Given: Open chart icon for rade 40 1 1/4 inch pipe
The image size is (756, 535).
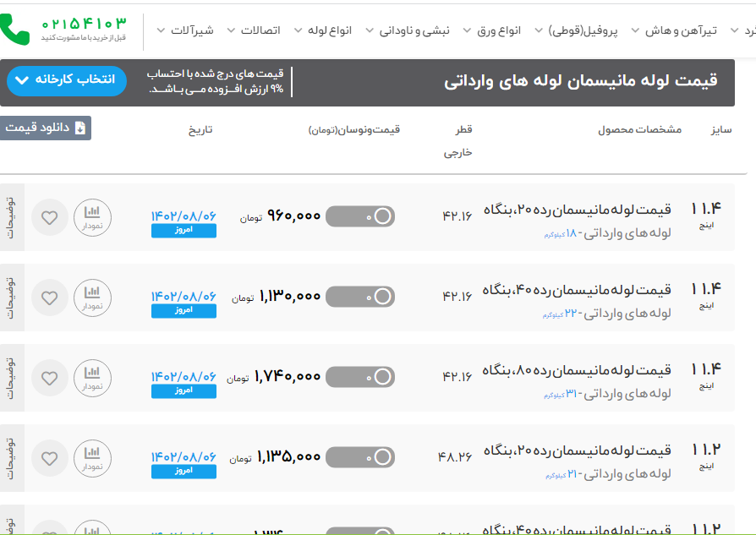Looking at the screenshot, I should click(x=92, y=298).
